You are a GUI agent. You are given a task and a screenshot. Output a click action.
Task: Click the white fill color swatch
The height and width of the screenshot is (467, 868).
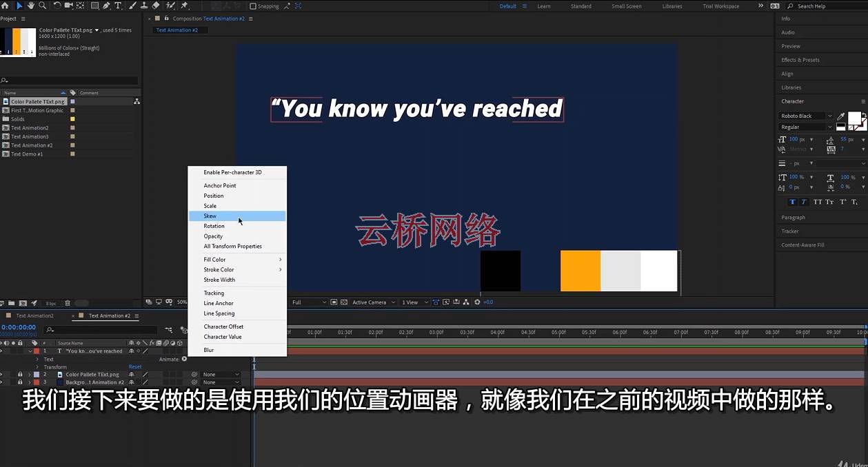[x=854, y=118]
